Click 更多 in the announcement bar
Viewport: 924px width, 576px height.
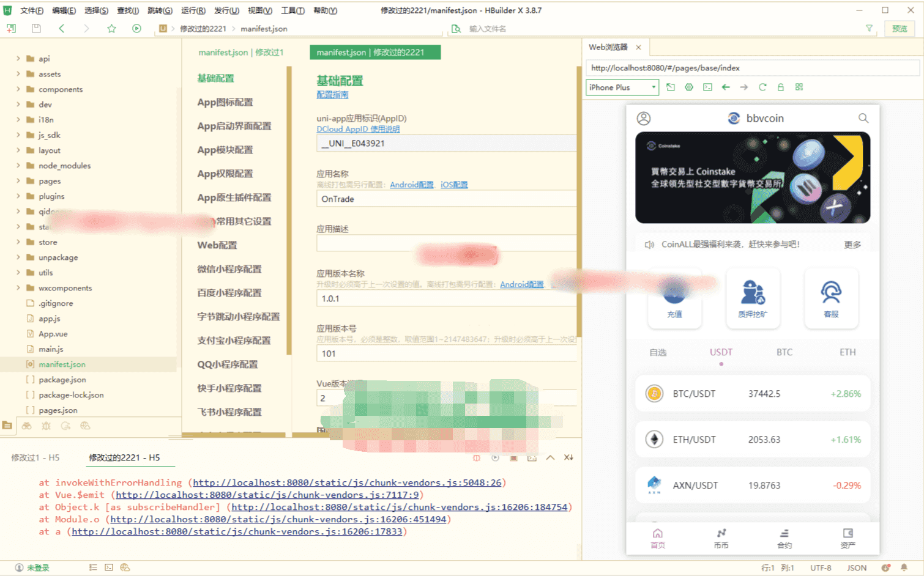click(852, 245)
